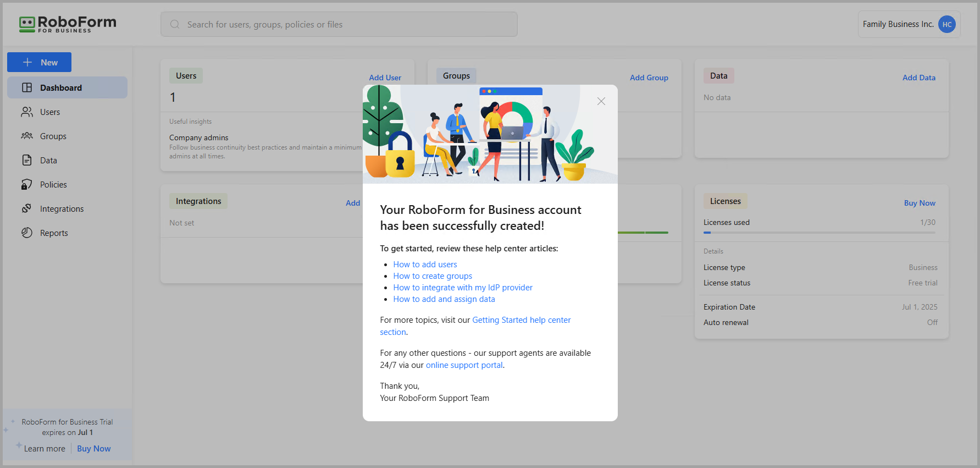Open the 'How to add users' article
This screenshot has height=468, width=980.
pyautogui.click(x=425, y=265)
